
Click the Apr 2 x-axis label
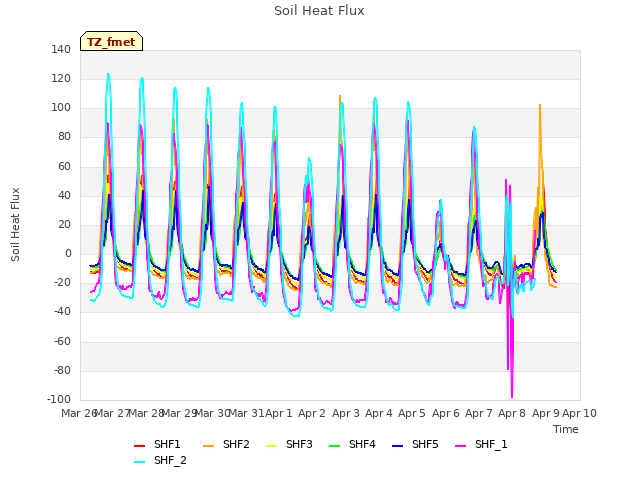pyautogui.click(x=312, y=413)
